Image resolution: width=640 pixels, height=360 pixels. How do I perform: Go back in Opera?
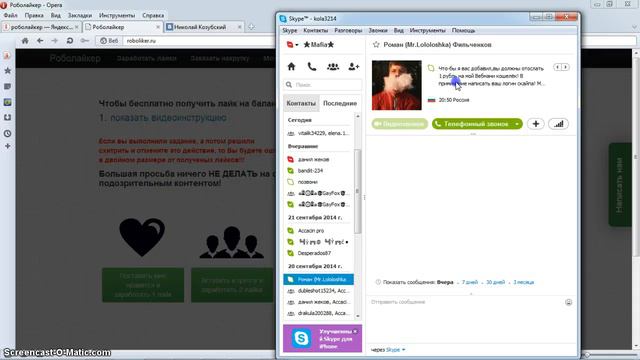(40, 41)
